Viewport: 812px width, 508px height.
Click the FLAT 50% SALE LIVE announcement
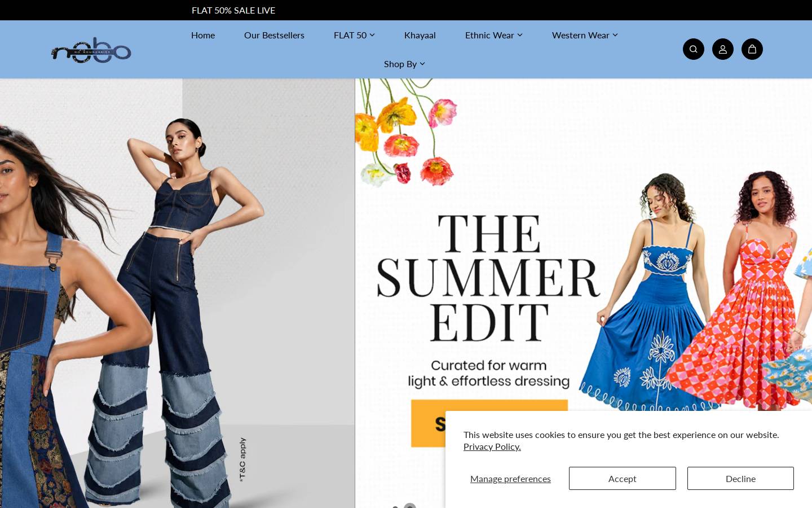233,10
